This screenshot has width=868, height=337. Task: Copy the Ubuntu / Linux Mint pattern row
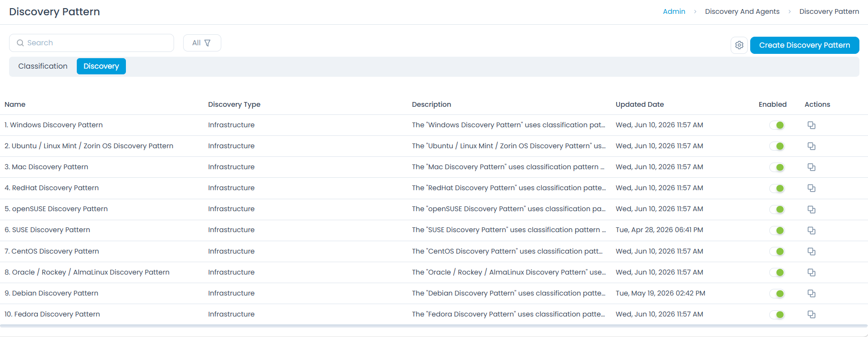[x=811, y=146]
